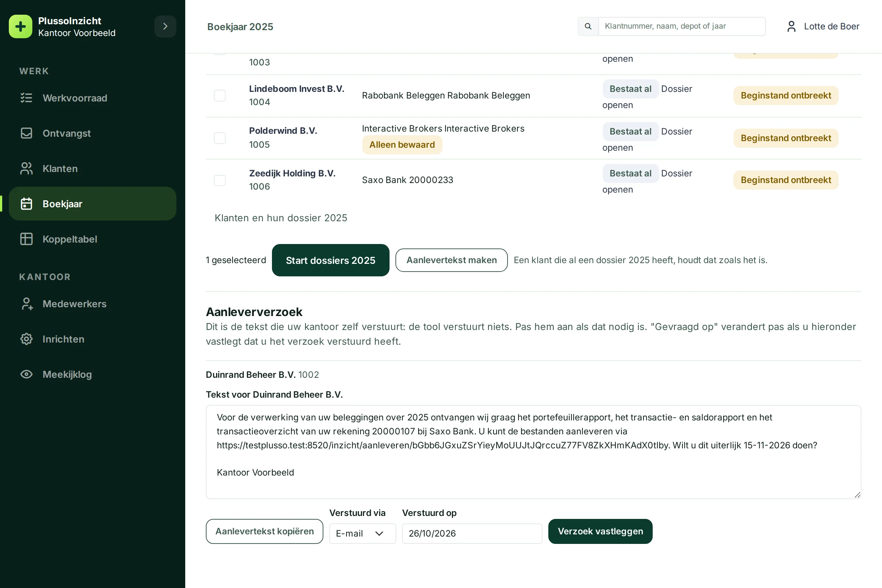Go to Koppeltabel menu item
The height and width of the screenshot is (588, 882).
tap(92, 239)
